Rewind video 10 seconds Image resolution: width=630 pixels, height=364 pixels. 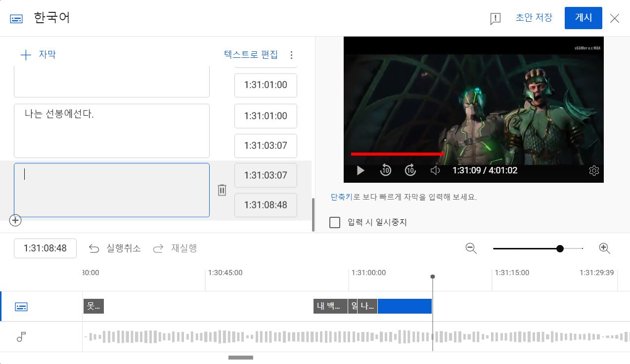[x=385, y=170]
